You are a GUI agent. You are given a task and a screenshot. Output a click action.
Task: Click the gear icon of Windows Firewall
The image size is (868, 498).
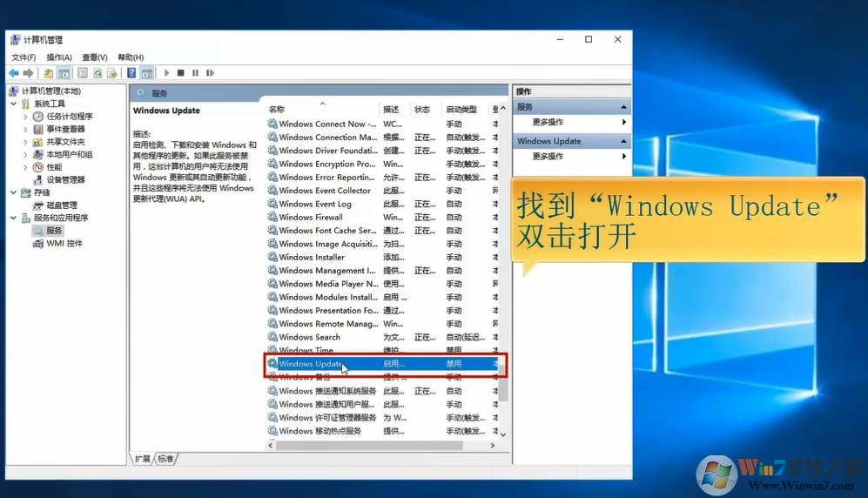pyautogui.click(x=273, y=217)
